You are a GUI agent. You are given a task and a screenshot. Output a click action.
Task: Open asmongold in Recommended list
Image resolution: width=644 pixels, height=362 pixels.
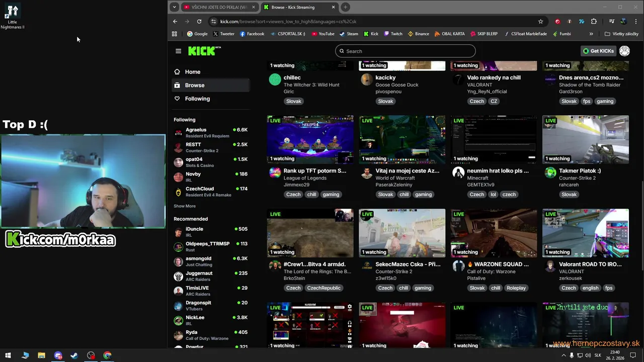click(210, 261)
